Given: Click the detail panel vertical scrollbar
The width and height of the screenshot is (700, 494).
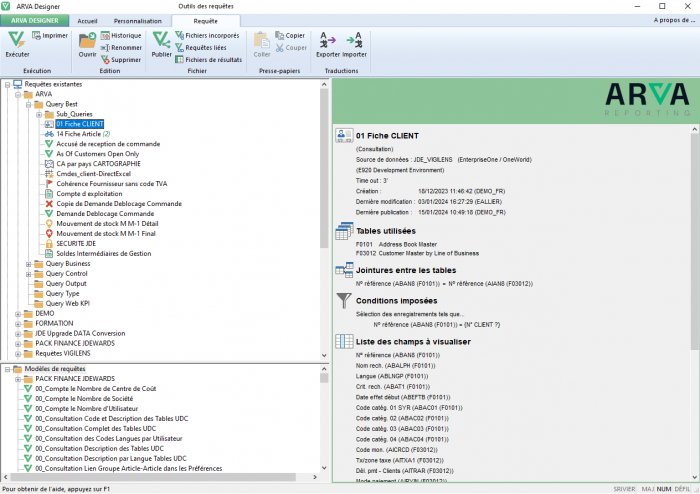Looking at the screenshot, I should tap(695, 241).
